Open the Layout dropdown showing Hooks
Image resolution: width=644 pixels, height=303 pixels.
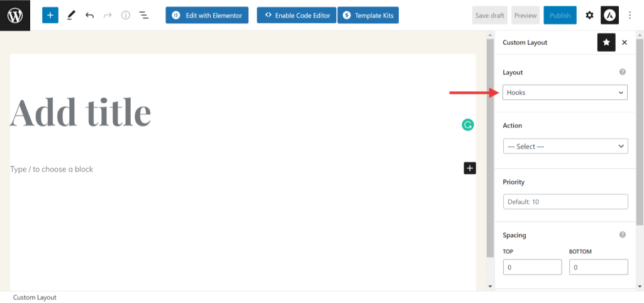pyautogui.click(x=565, y=93)
